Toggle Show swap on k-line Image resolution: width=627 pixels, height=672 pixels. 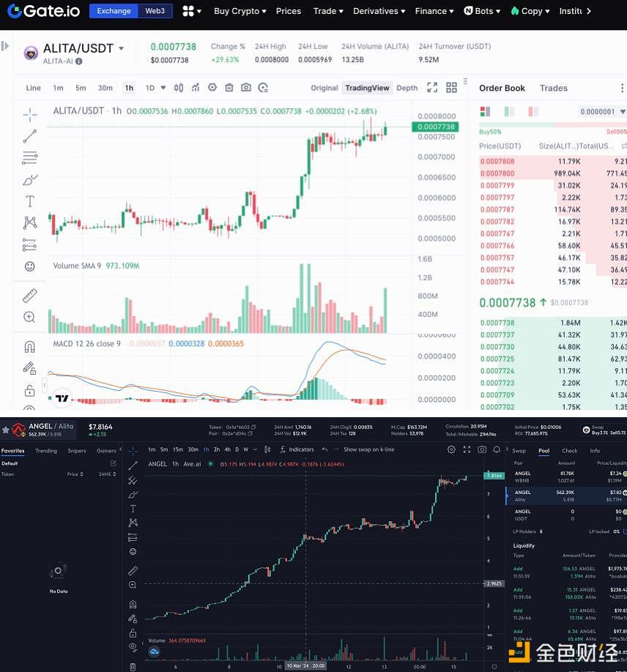point(369,449)
